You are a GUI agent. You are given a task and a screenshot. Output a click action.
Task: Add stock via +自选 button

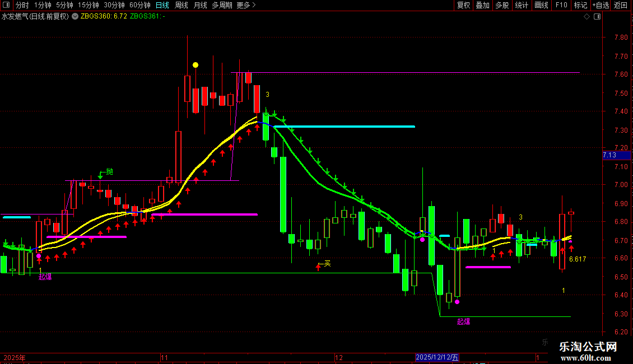coord(601,5)
